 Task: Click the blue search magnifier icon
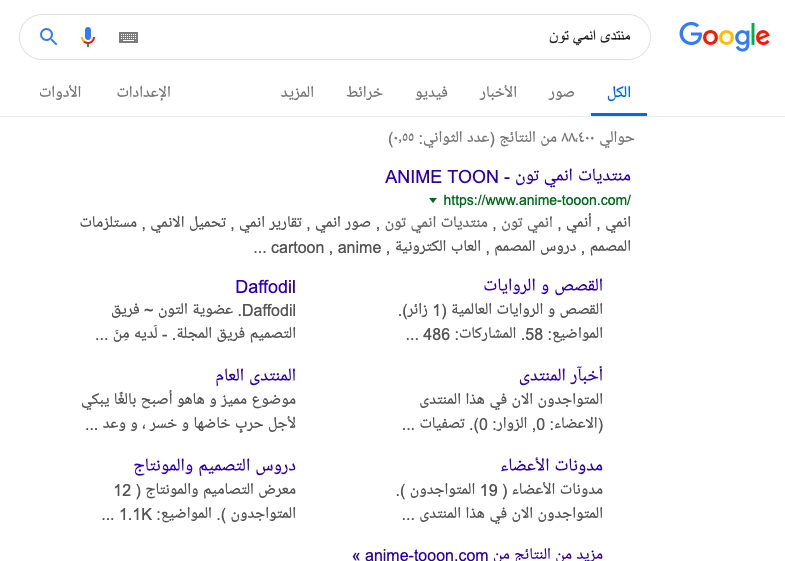click(49, 37)
